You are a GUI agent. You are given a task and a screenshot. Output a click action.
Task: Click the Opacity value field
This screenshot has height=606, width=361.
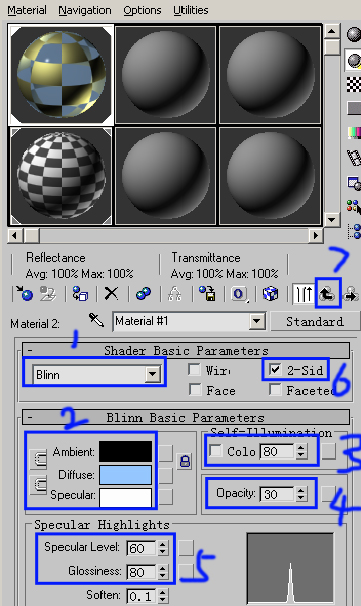tap(278, 494)
